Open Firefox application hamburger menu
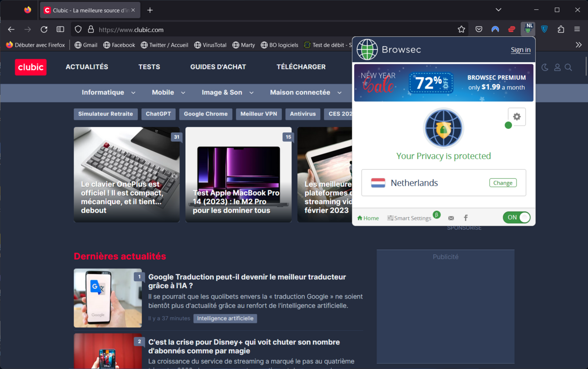This screenshot has height=369, width=588. click(577, 29)
